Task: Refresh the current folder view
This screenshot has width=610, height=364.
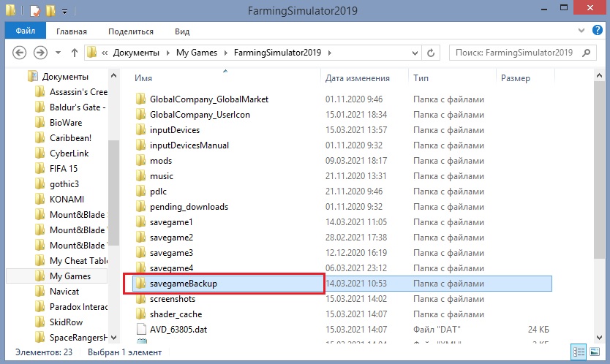Action: click(431, 53)
